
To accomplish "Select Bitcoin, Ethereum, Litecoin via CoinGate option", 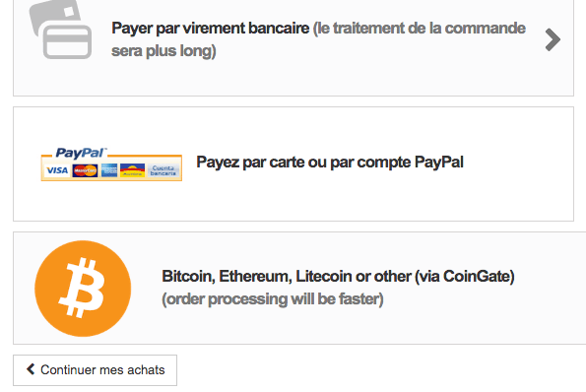I will tap(338, 277).
